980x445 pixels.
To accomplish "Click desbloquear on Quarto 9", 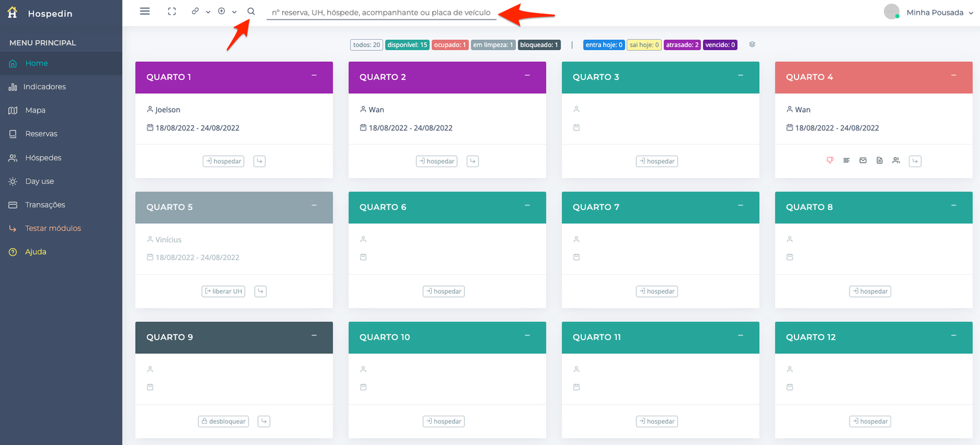I will (x=224, y=421).
